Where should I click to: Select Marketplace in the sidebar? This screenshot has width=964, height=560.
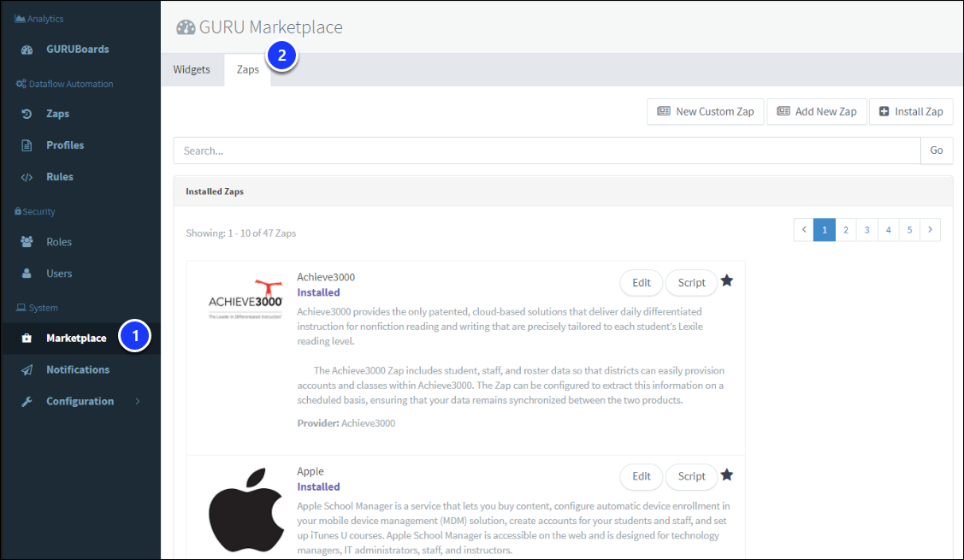(76, 338)
